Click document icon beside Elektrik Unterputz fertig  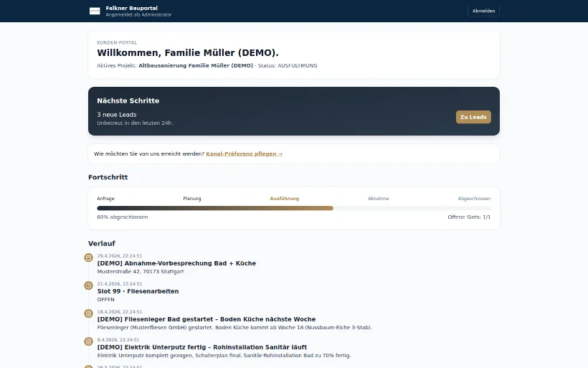(88, 341)
